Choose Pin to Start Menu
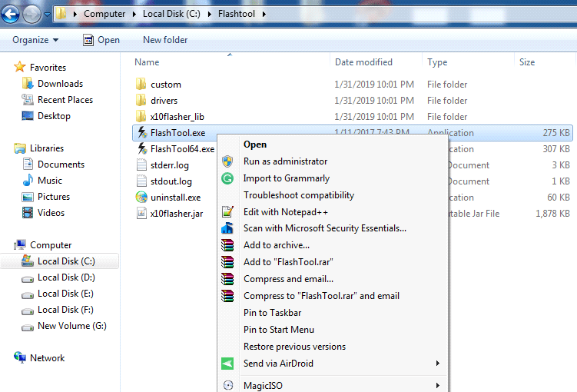Viewport: 577px width, 392px height. coord(333,330)
